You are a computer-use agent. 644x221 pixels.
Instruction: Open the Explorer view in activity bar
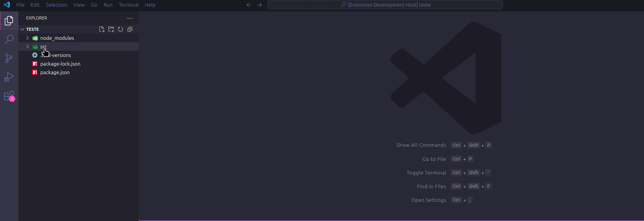coord(9,21)
